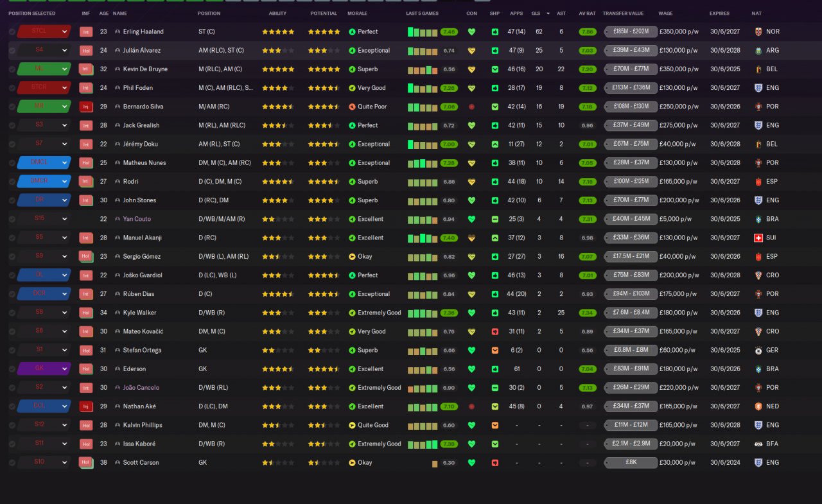Click the sort arrow next to GLS header
This screenshot has height=504, width=822.
click(x=548, y=13)
